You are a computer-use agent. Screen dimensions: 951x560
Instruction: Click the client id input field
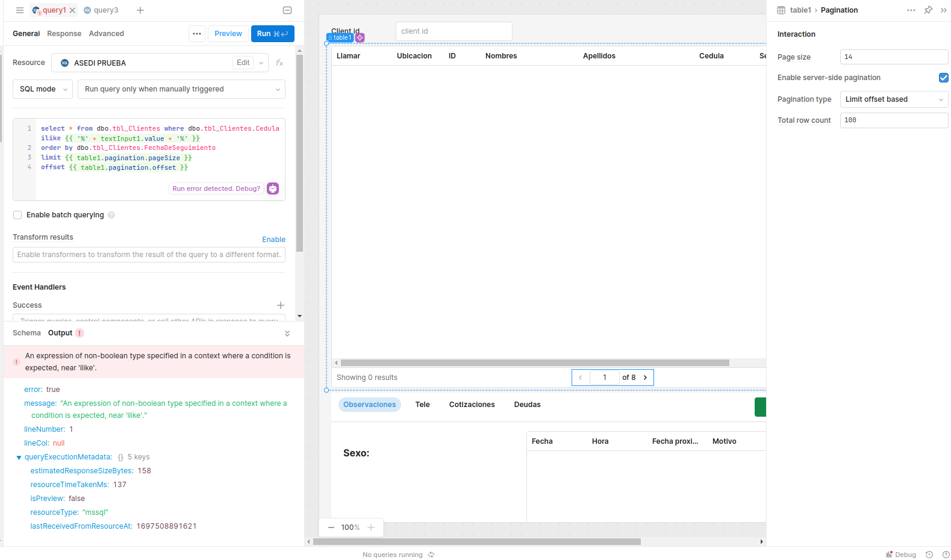[454, 31]
